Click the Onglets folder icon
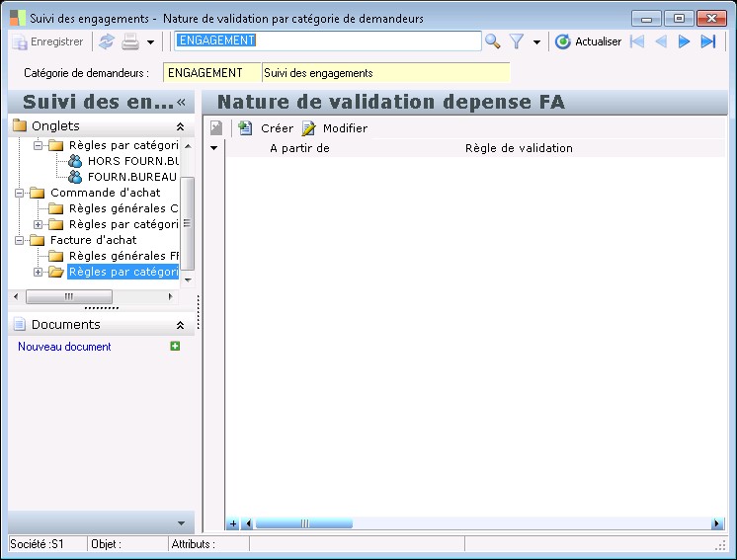737x560 pixels. pos(20,125)
